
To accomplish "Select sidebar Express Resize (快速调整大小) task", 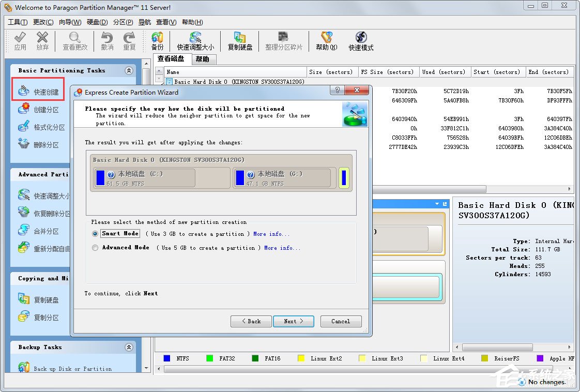I will pos(43,195).
